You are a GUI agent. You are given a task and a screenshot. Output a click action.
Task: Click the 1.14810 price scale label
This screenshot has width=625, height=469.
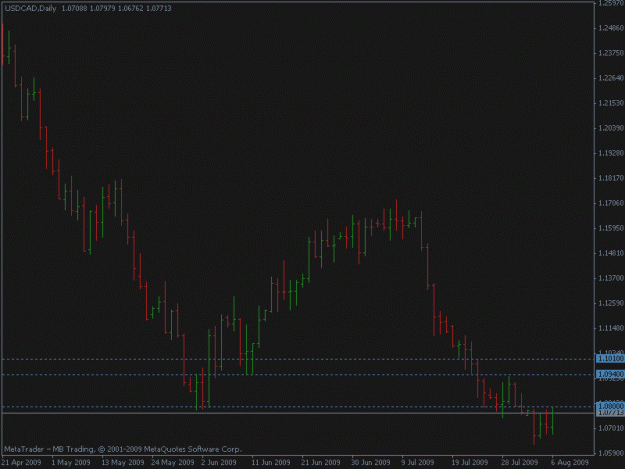(x=611, y=253)
